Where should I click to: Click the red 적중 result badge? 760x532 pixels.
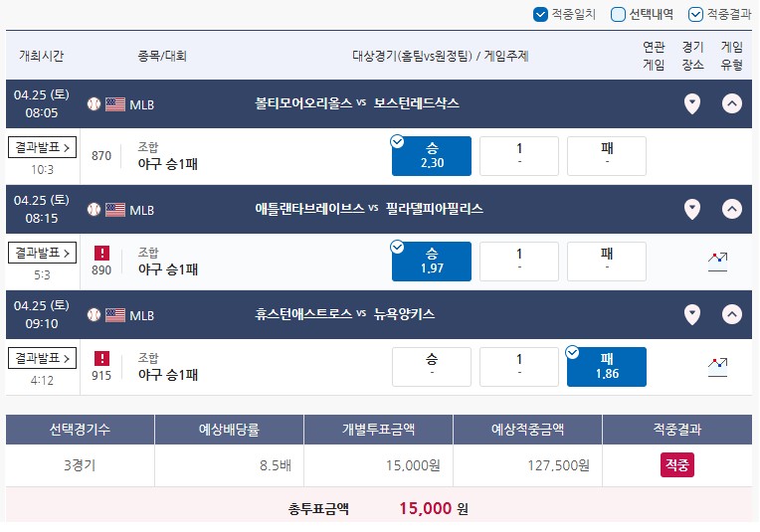point(677,465)
